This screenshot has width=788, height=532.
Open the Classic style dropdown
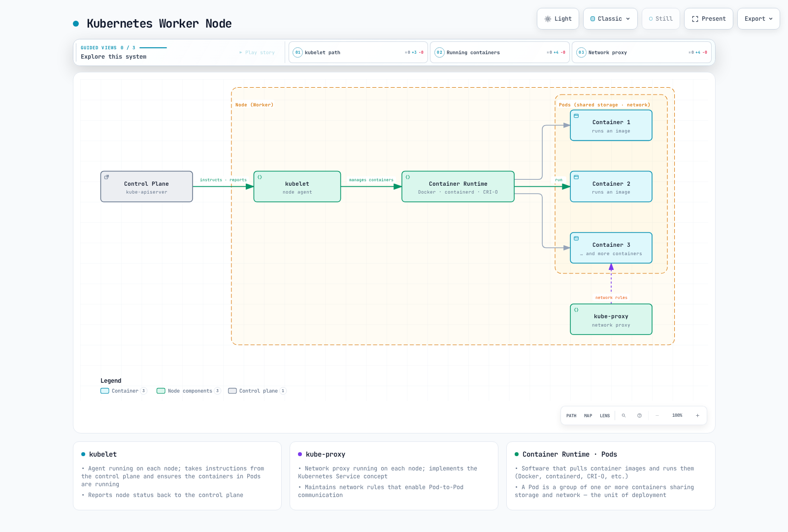tap(610, 19)
